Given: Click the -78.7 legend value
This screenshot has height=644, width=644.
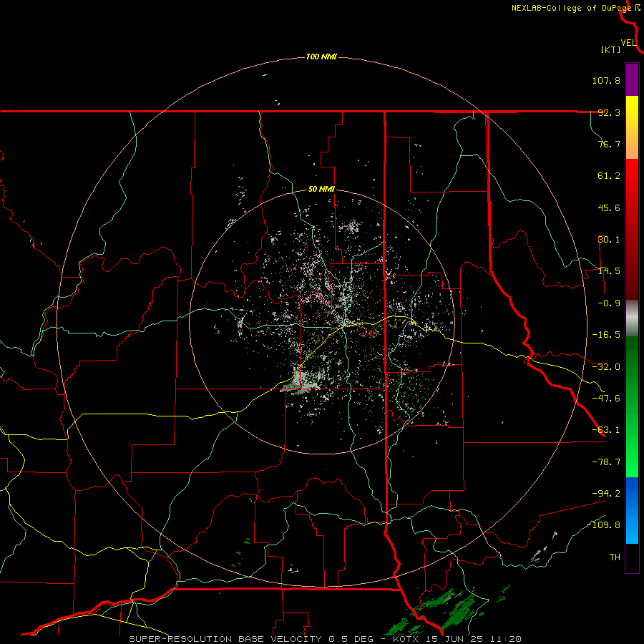Looking at the screenshot, I should point(606,462).
